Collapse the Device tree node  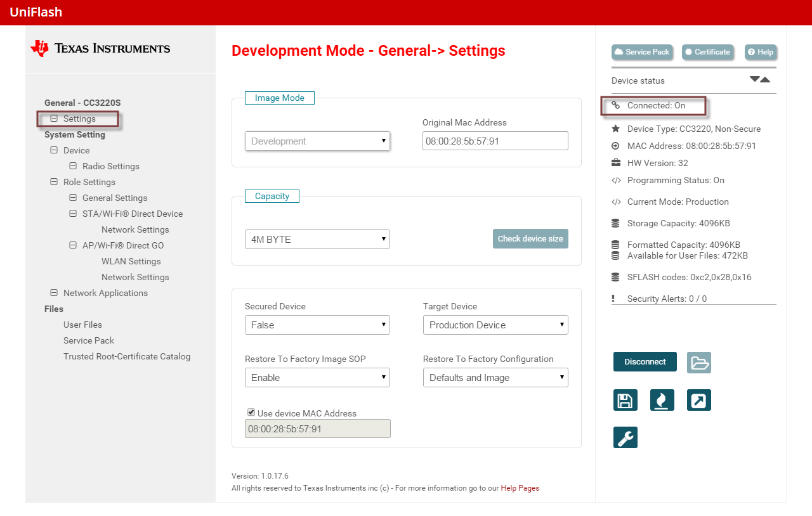(54, 150)
